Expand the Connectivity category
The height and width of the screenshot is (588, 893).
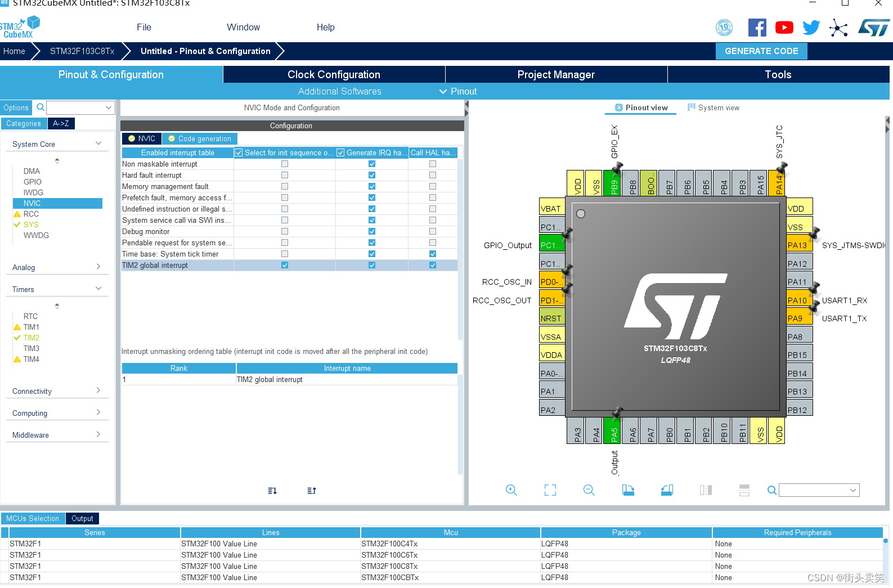(x=98, y=390)
